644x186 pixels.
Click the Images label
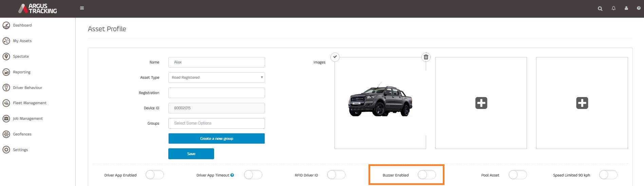(319, 62)
